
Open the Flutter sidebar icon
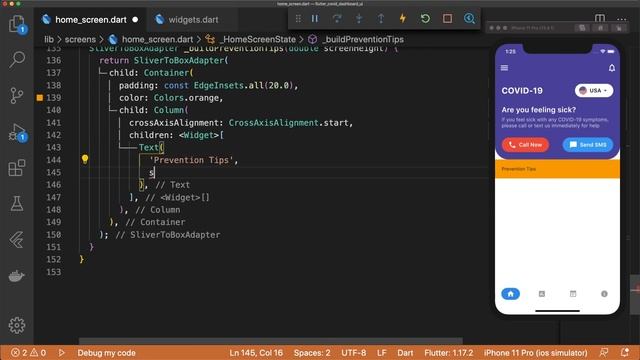coord(17,240)
